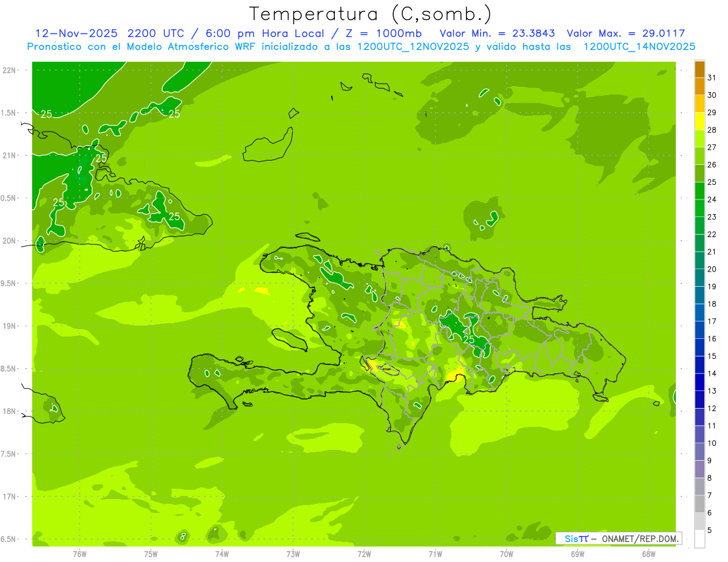Click the 30 label on the color scale
This screenshot has height=562, width=728.
point(712,95)
